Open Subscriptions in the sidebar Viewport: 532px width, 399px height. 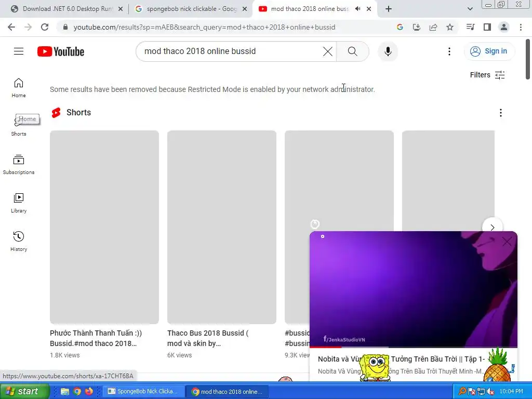[19, 165]
